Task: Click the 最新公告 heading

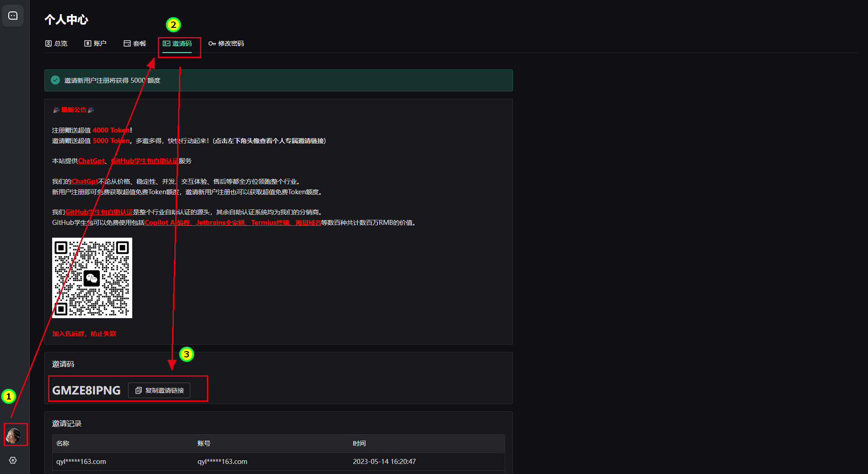Action: coord(74,110)
